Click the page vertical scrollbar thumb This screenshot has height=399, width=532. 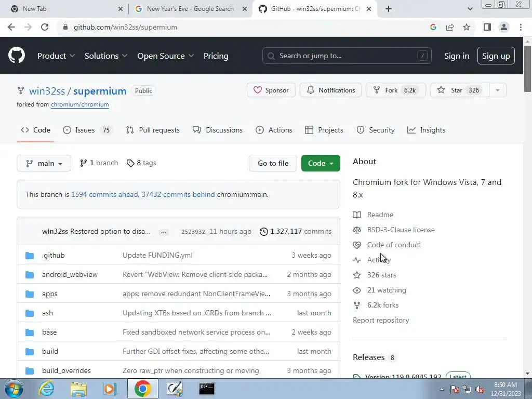pos(527,69)
